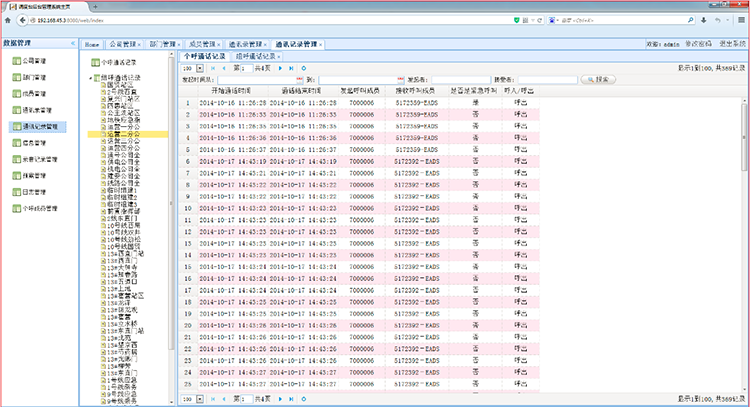This screenshot has width=750, height=407.
Task: Switch to the Home tab
Action: point(92,44)
